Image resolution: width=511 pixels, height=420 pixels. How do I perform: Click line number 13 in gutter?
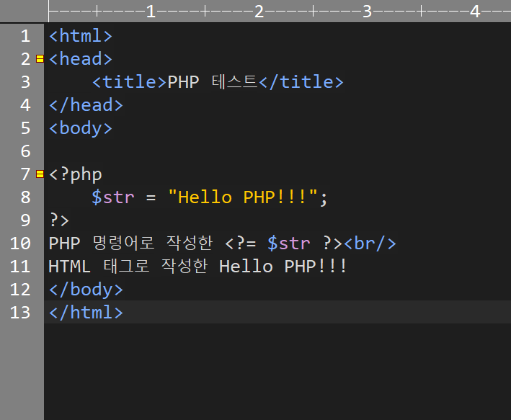tap(20, 313)
